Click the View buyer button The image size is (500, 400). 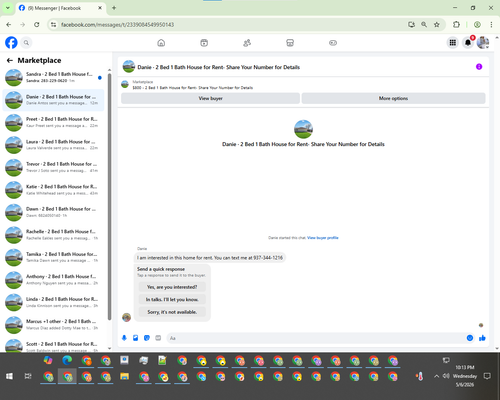coord(210,98)
